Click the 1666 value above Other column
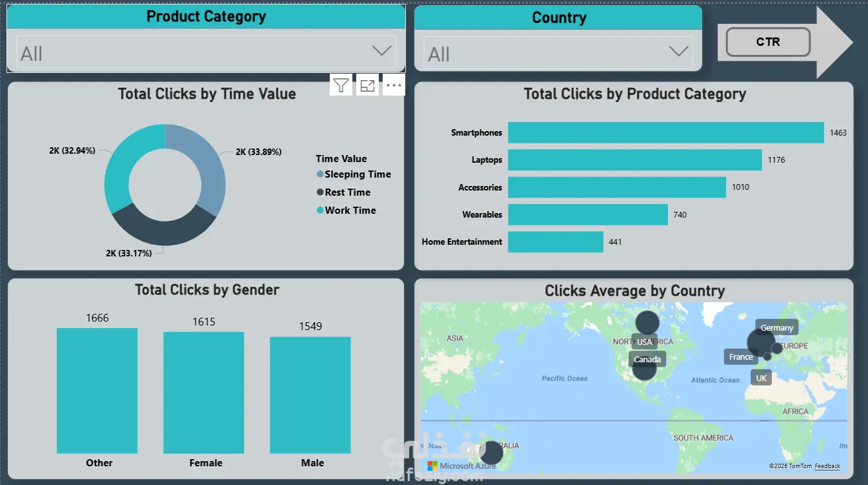Image resolution: width=868 pixels, height=485 pixels. 97,318
